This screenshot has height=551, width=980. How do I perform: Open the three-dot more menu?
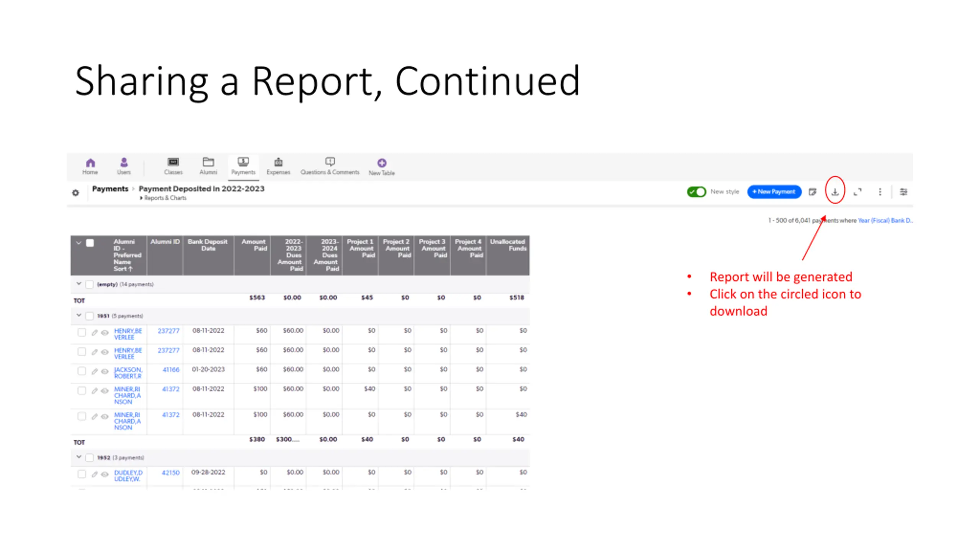880,192
